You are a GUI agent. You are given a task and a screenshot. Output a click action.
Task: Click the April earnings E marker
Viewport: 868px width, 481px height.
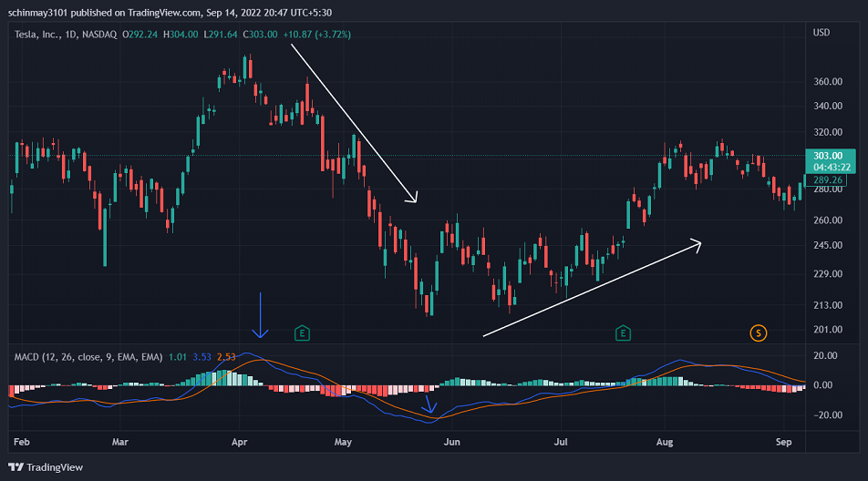pyautogui.click(x=302, y=333)
